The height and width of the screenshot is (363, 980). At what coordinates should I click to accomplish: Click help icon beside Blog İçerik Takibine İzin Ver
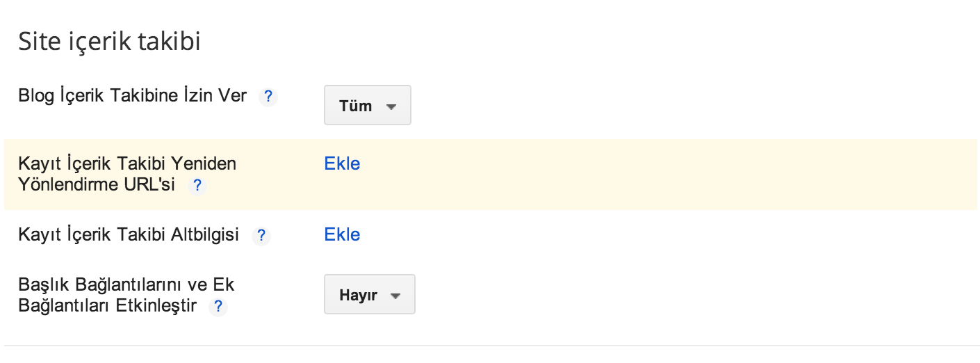coord(268,97)
